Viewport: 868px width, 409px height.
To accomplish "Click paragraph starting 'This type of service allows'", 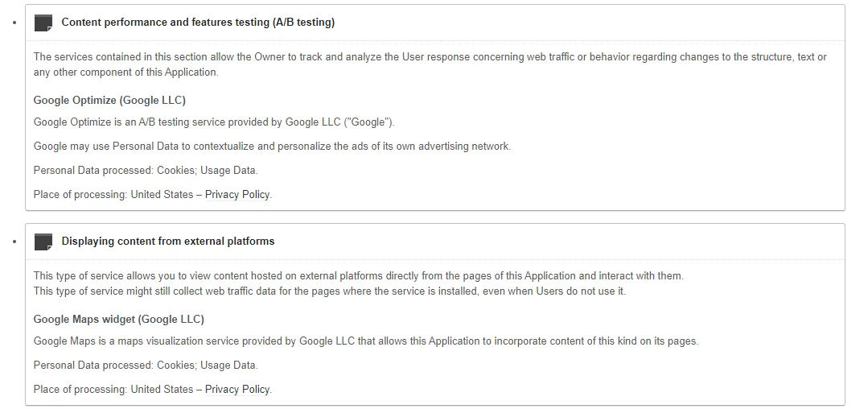I will coord(358,276).
